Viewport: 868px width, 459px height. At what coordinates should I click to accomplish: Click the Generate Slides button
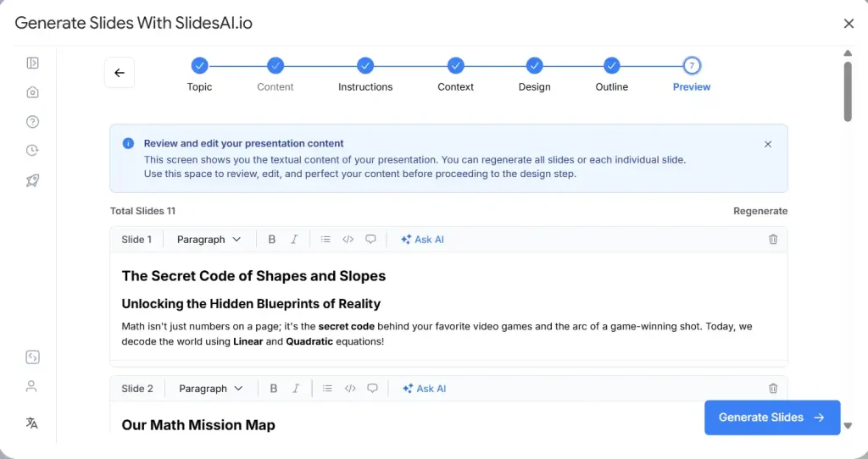(x=772, y=418)
